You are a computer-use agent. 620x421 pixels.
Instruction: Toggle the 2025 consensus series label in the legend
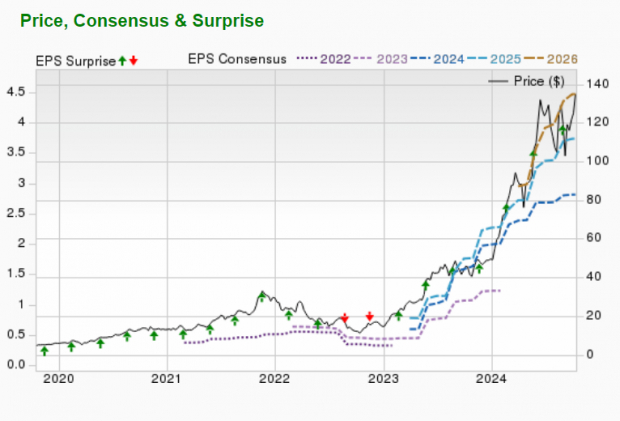click(506, 59)
